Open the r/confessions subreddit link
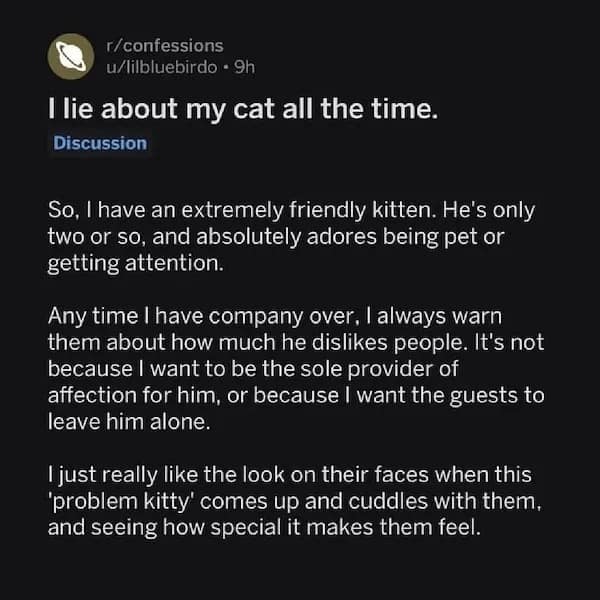Viewport: 600px width, 600px height. point(163,45)
